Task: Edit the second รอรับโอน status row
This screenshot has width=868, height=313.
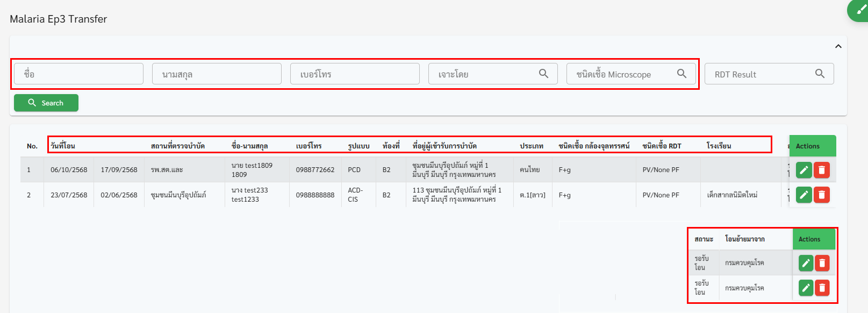Action: pos(806,288)
